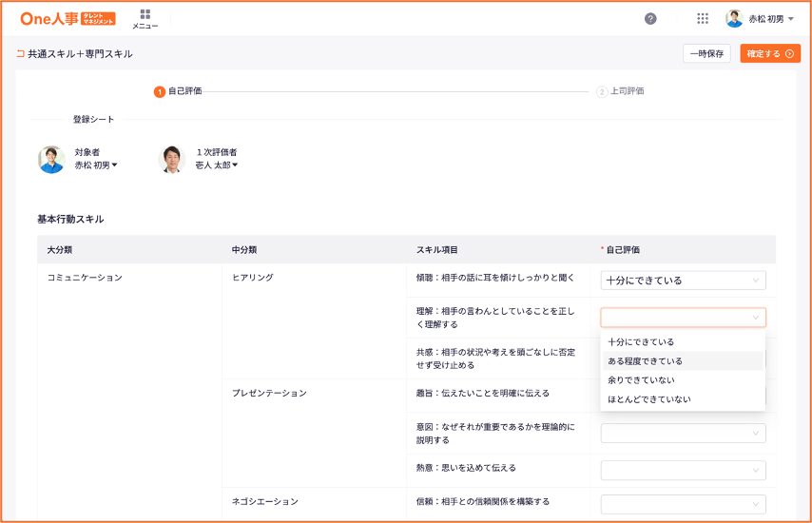Click the 対象者 profile photo
The image size is (812, 523).
point(51,159)
